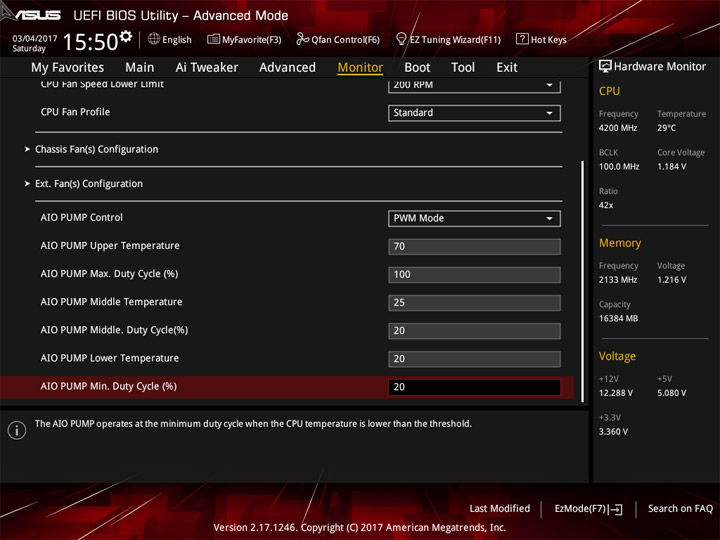The height and width of the screenshot is (540, 720).
Task: Click the Hardware Monitor title
Action: coord(659,67)
